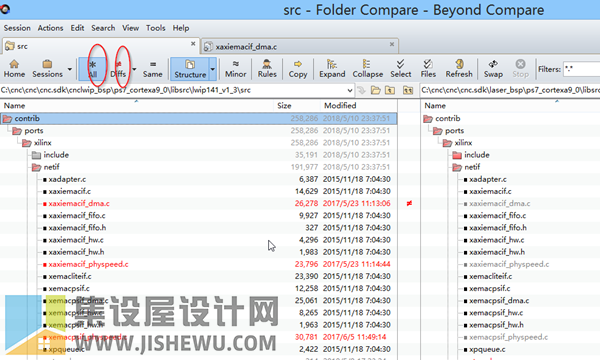600x360 pixels.
Task: Collapse the left netif folder
Action: pos(36,167)
